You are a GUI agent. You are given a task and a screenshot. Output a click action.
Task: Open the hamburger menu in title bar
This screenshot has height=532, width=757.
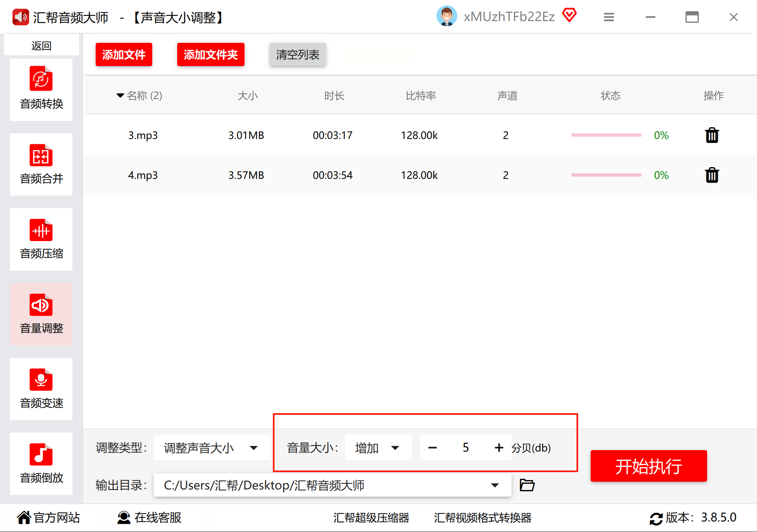pyautogui.click(x=609, y=17)
